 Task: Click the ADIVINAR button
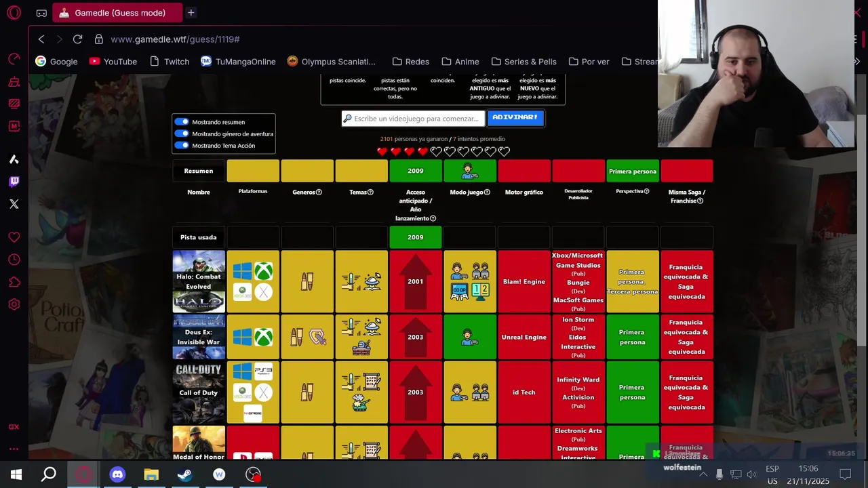coord(515,118)
